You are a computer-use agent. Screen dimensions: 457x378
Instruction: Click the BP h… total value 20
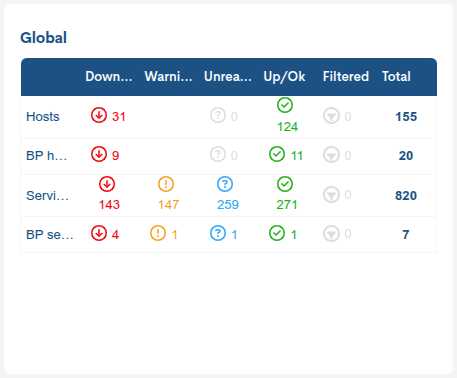click(x=406, y=156)
